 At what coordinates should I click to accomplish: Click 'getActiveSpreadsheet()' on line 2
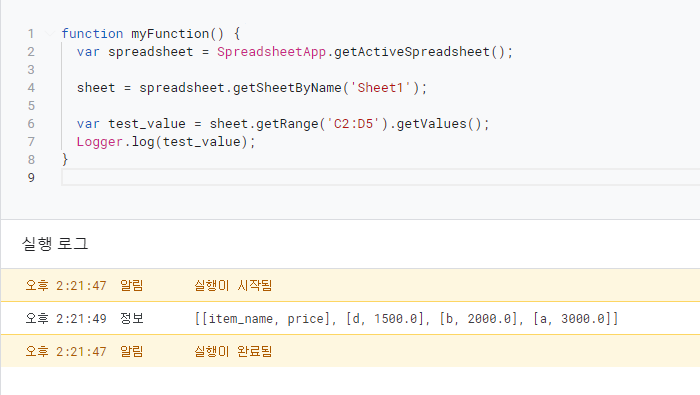(420, 52)
